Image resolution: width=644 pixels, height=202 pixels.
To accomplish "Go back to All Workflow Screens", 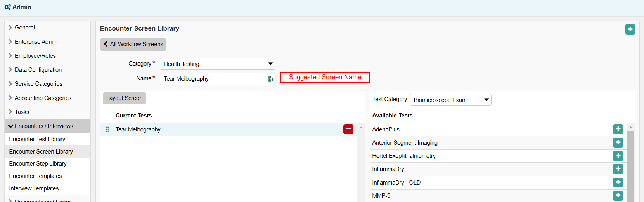I will point(133,45).
